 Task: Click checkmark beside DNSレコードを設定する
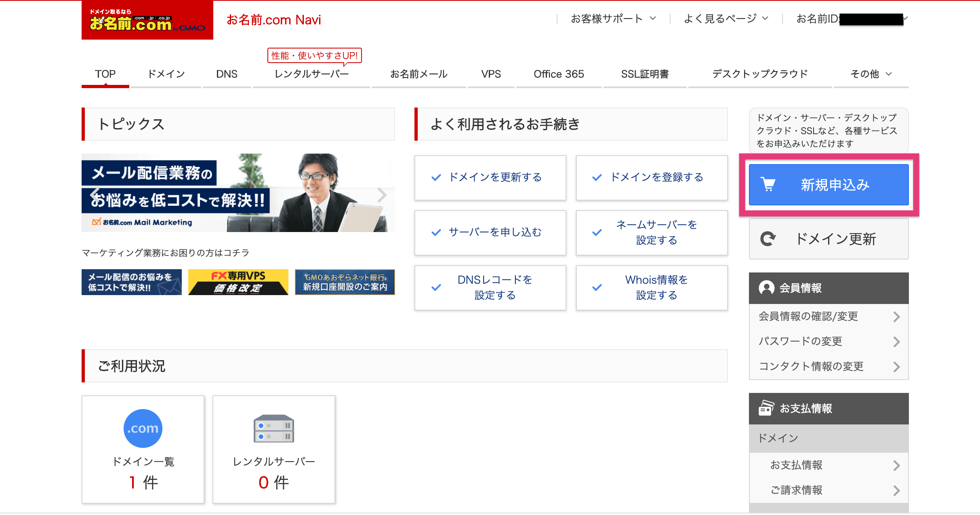tap(436, 287)
